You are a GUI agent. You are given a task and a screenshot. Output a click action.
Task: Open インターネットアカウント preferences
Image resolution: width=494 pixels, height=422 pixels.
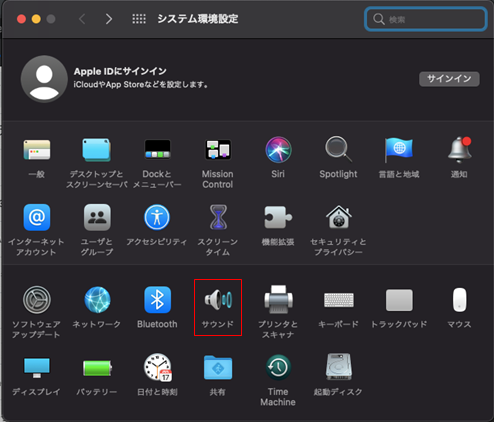tap(37, 217)
